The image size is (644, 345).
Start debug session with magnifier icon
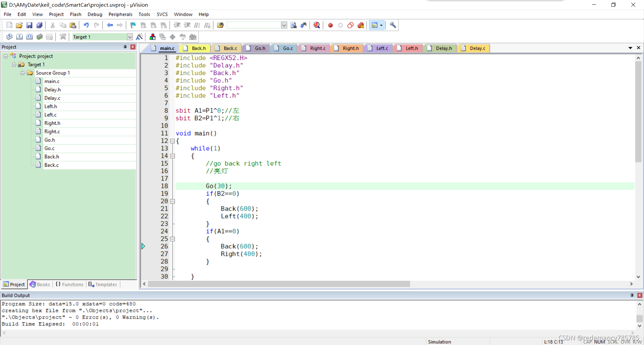click(x=317, y=25)
